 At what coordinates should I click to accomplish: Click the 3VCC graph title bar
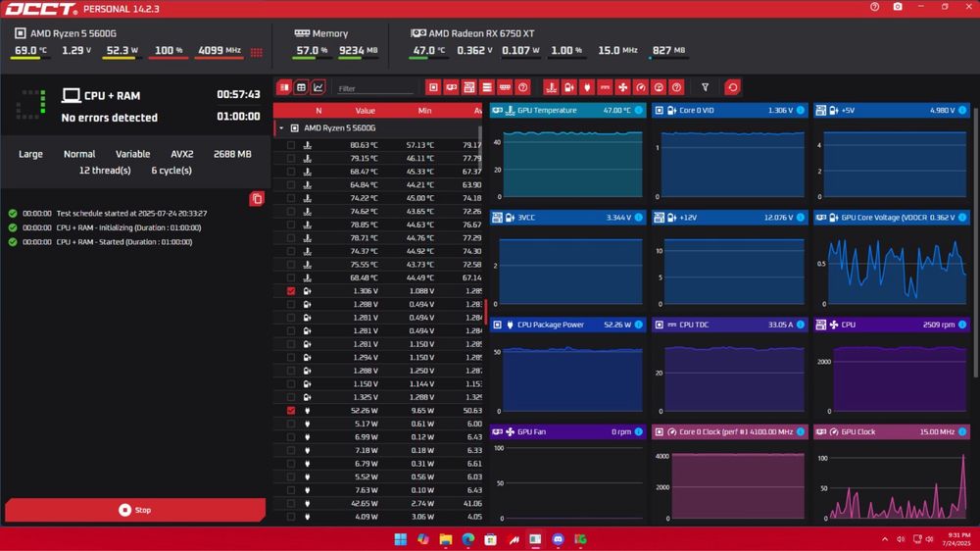567,218
